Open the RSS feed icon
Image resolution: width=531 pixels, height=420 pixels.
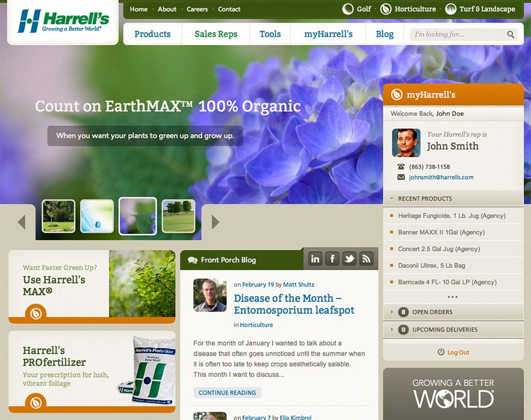pyautogui.click(x=367, y=259)
